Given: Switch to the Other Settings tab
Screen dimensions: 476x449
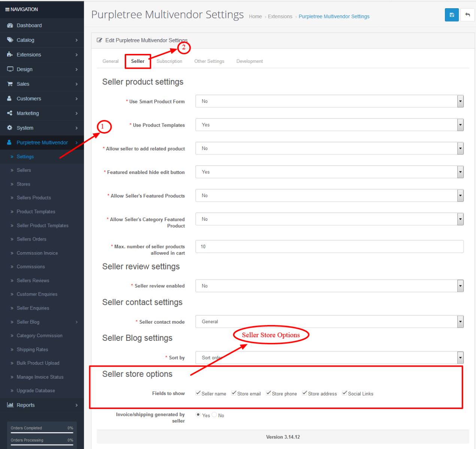Looking at the screenshot, I should click(209, 61).
